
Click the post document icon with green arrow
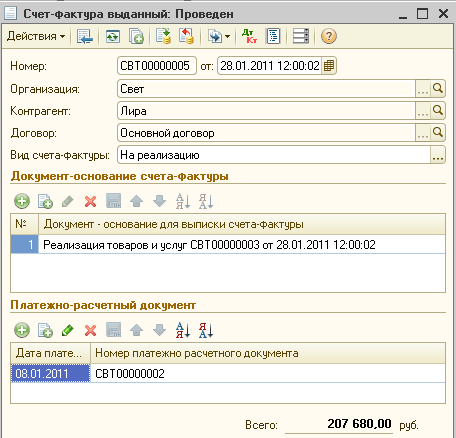click(x=163, y=36)
